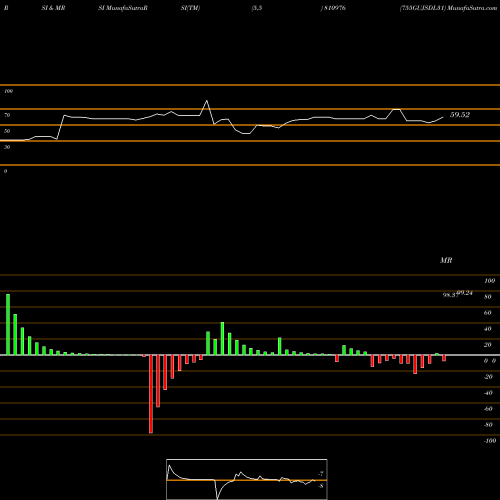Click the MR axis label -80
500x500 pixels.
click(x=488, y=425)
